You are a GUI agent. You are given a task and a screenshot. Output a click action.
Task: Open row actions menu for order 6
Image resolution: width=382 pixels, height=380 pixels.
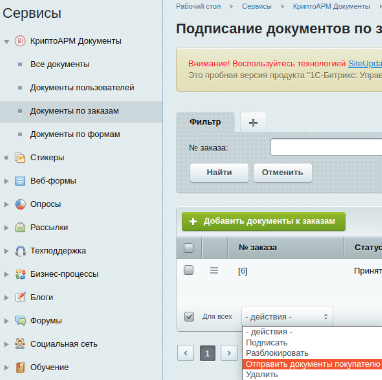(214, 270)
